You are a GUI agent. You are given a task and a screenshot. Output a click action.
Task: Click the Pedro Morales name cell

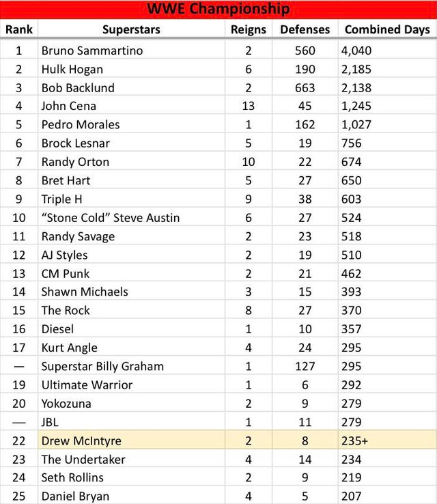coord(81,124)
